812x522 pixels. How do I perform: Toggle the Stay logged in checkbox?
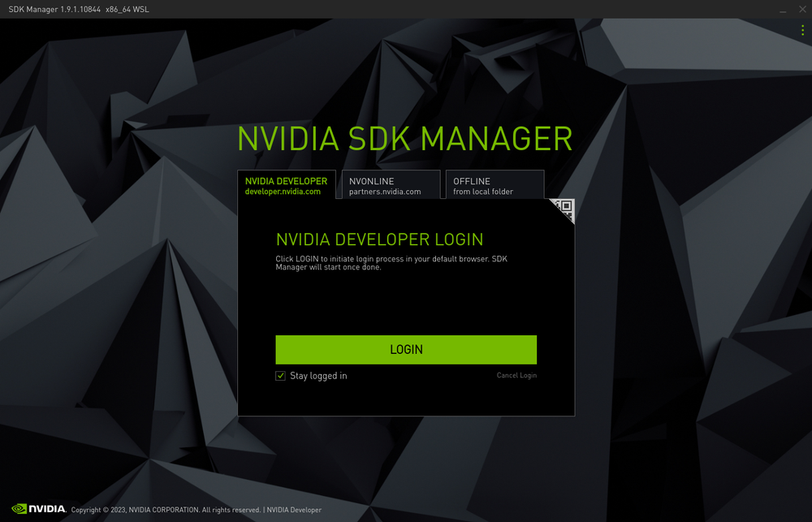tap(280, 376)
